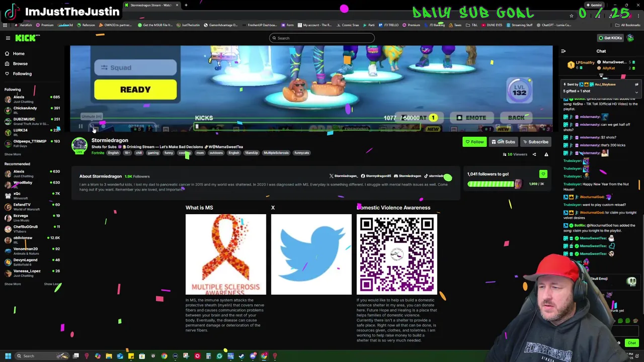Image resolution: width=644 pixels, height=362 pixels.
Task: Open LURK24 channel in sidebar
Action: click(x=31, y=132)
